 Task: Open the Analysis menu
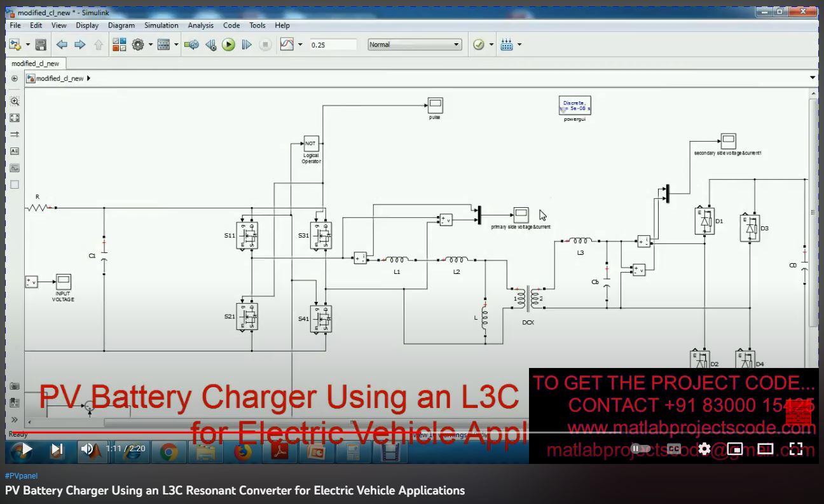(201, 25)
